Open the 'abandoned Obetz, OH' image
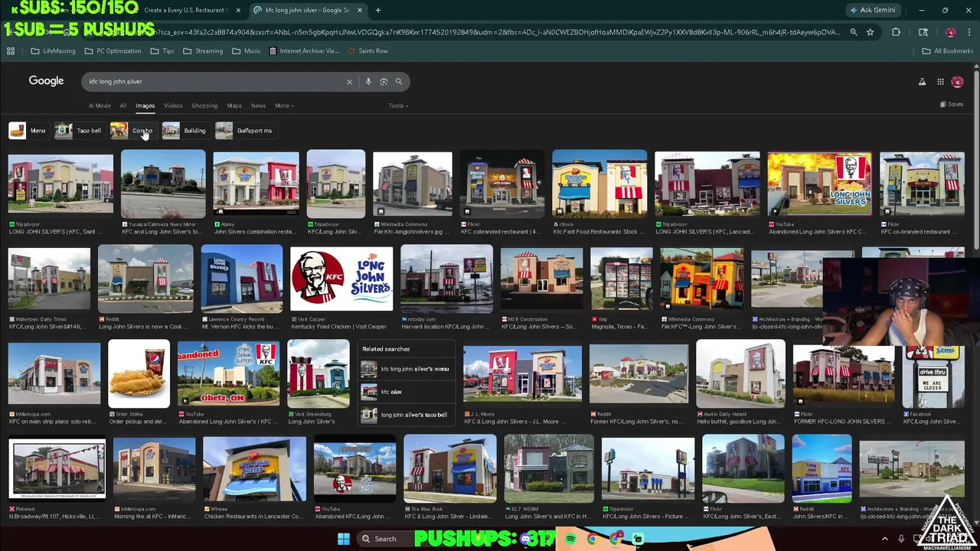The height and width of the screenshot is (551, 980). 228,375
